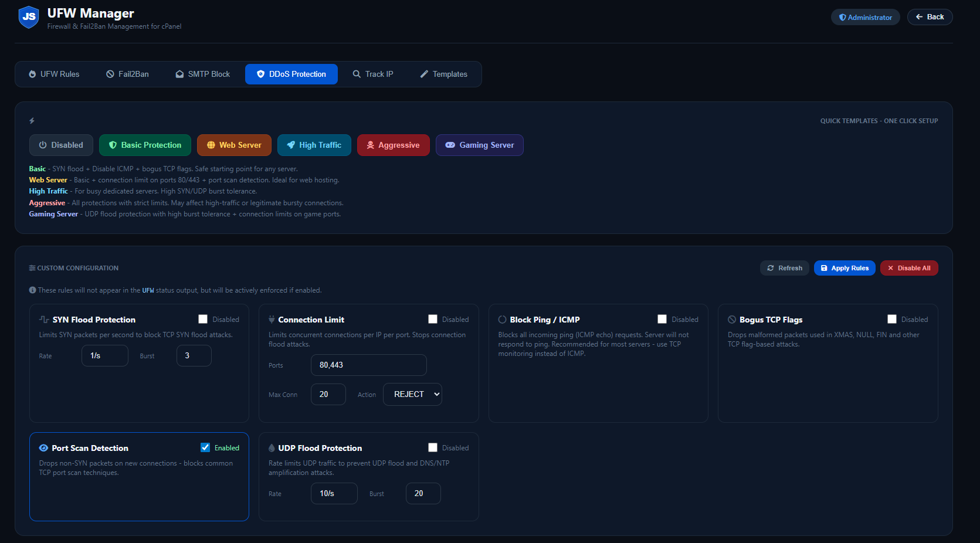Click the UDP Flood Rate input field
The image size is (980, 543).
(x=334, y=493)
